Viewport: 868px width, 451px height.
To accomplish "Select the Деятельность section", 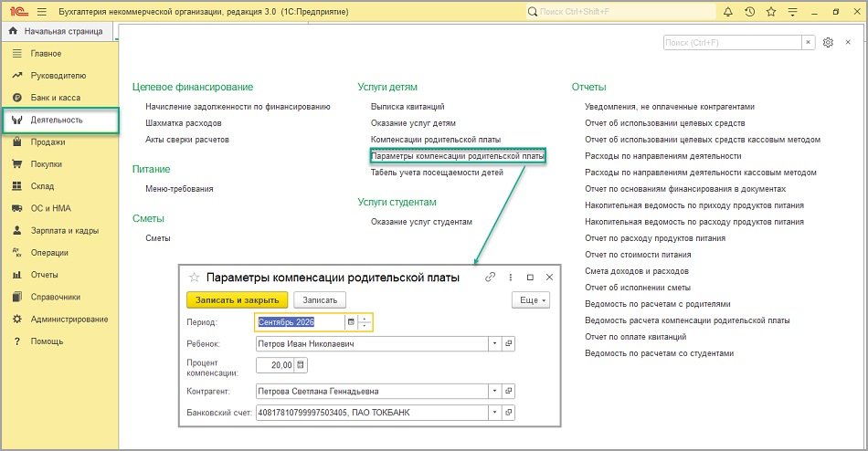I will coord(60,121).
